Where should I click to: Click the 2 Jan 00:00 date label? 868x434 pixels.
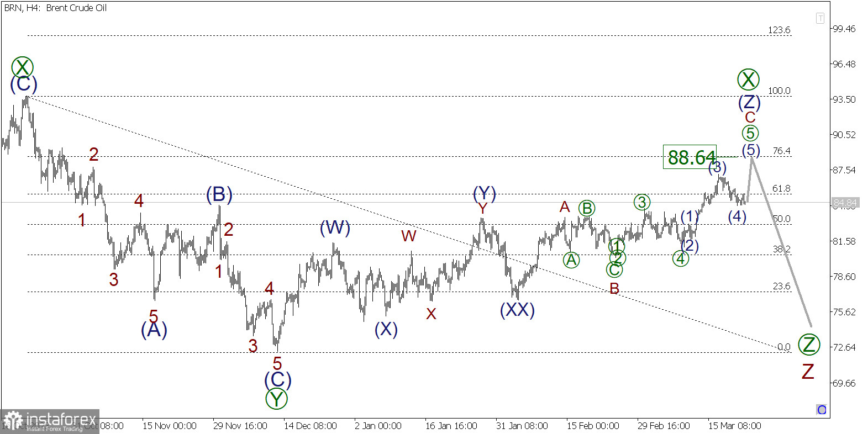pos(378,426)
